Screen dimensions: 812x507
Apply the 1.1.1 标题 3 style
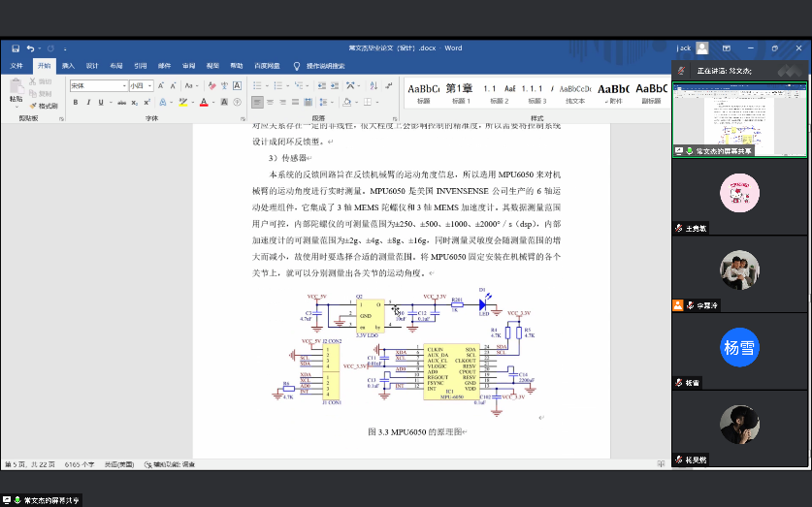[537, 94]
